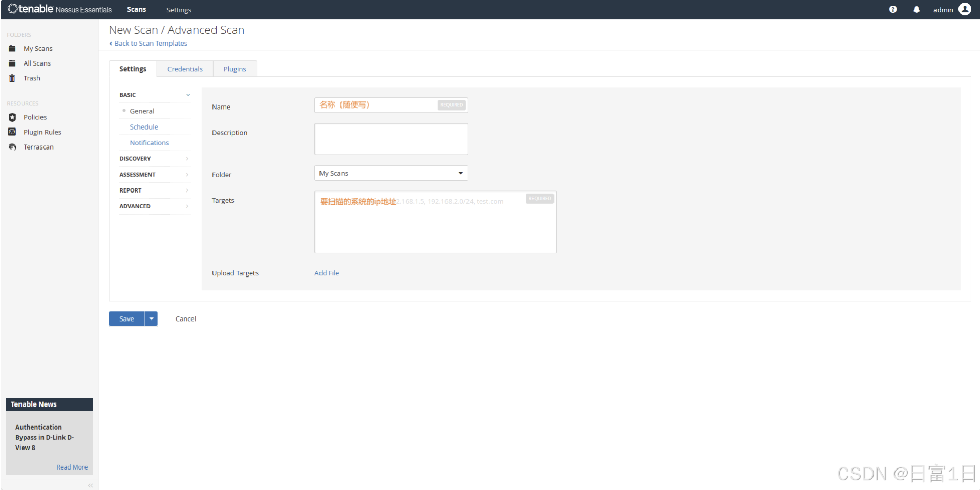Screen dimensions: 980x490
Task: Open the help question mark icon
Action: coord(893,9)
